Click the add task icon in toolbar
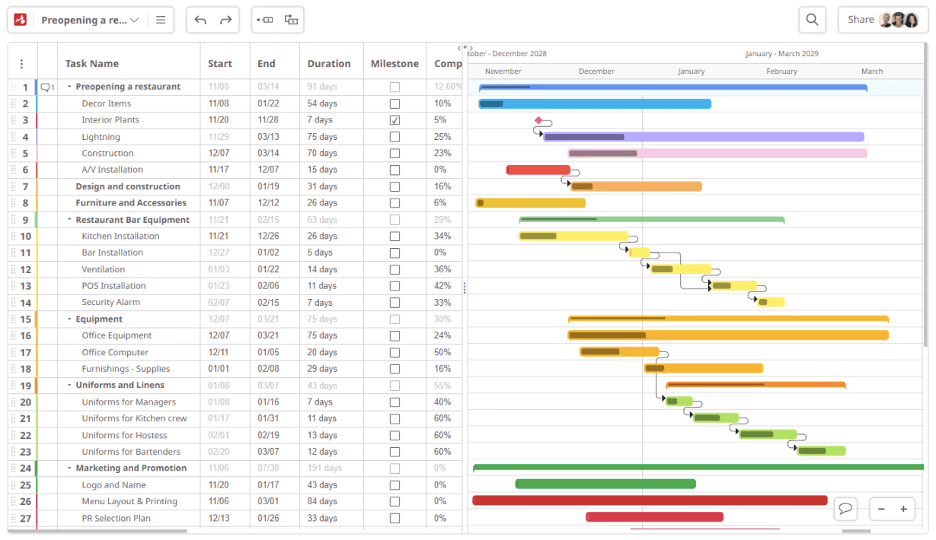Image resolution: width=936 pixels, height=540 pixels. (x=265, y=20)
